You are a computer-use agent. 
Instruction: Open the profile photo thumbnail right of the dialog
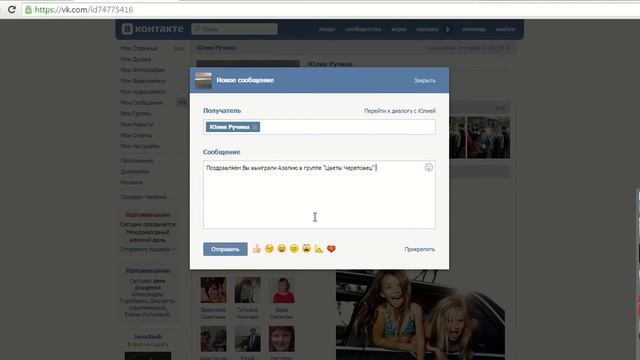click(x=488, y=138)
